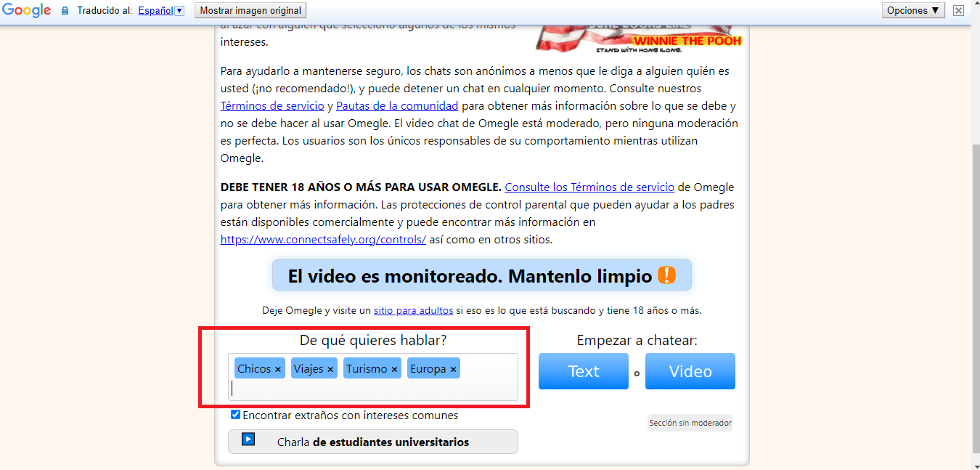The width and height of the screenshot is (980, 470).
Task: Start a Video chat
Action: 690,371
